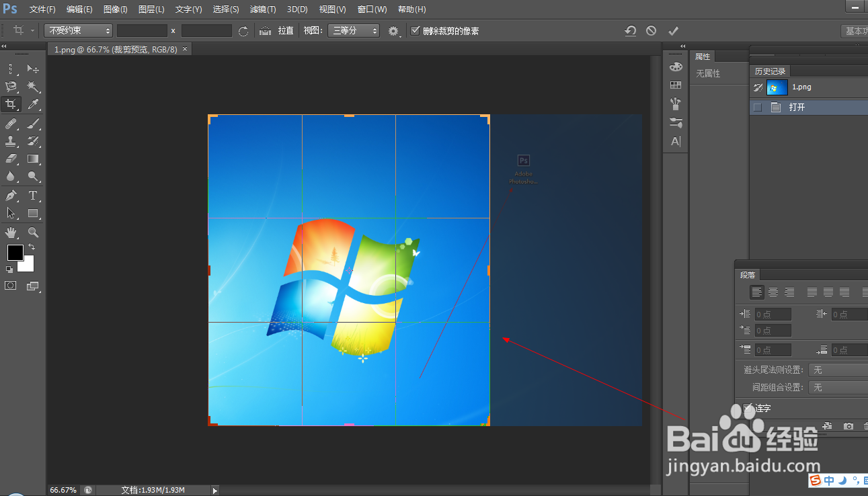Reset default foreground and background colors

click(9, 270)
